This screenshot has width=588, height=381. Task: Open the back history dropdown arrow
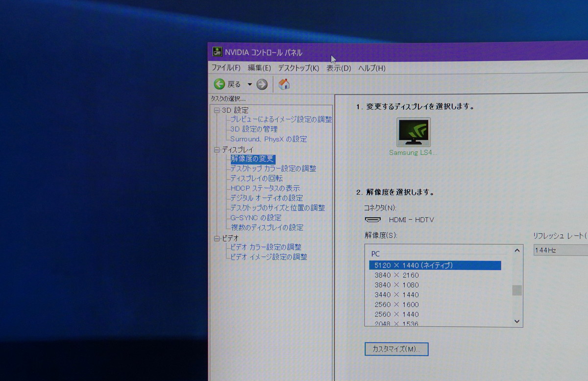[249, 84]
